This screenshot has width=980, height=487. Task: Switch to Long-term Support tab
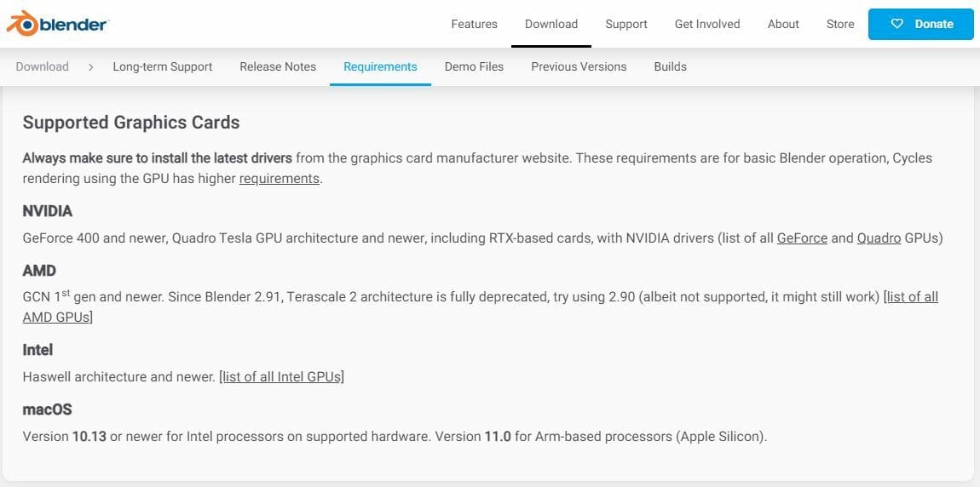(x=163, y=66)
